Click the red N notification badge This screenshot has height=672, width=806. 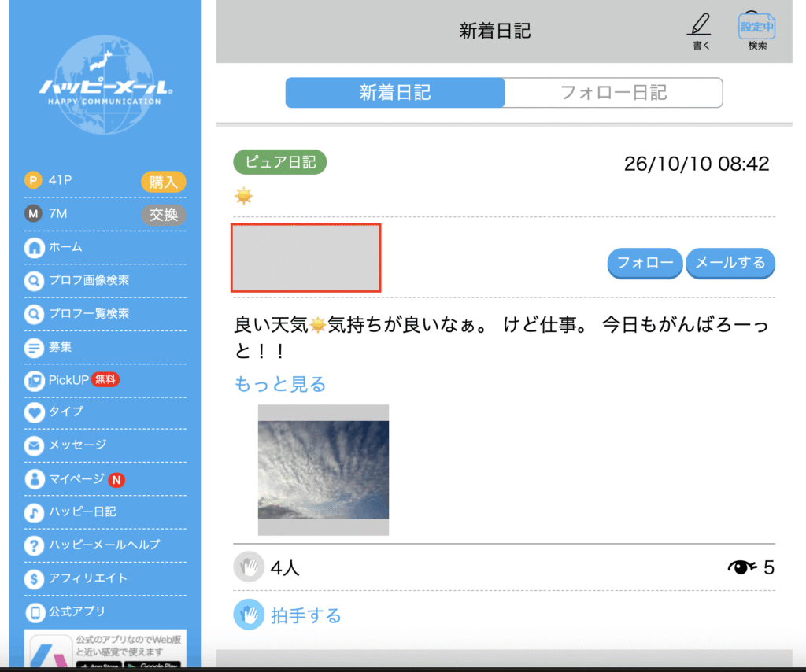click(116, 480)
